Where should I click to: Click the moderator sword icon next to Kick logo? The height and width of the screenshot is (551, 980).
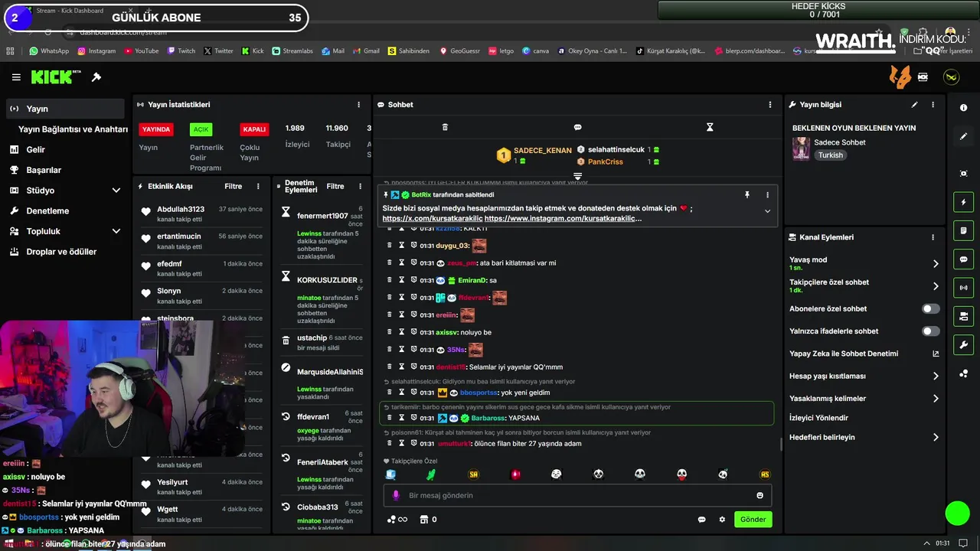pyautogui.click(x=96, y=77)
